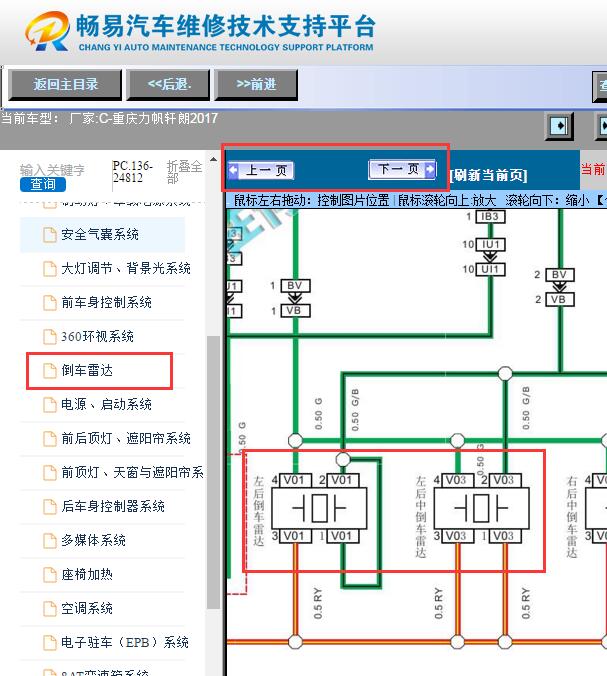Viewport: 607px width, 676px height.
Task: Click the 查询 search button
Action: [43, 185]
